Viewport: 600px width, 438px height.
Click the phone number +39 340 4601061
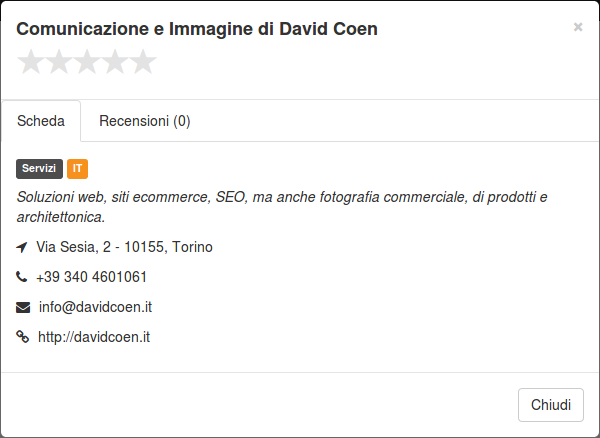(91, 277)
